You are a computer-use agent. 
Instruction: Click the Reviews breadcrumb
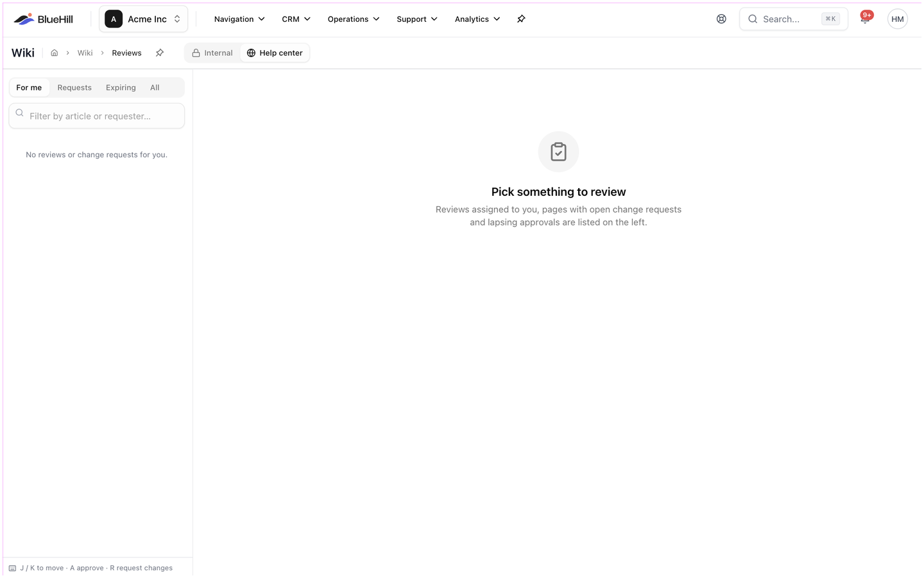(126, 53)
